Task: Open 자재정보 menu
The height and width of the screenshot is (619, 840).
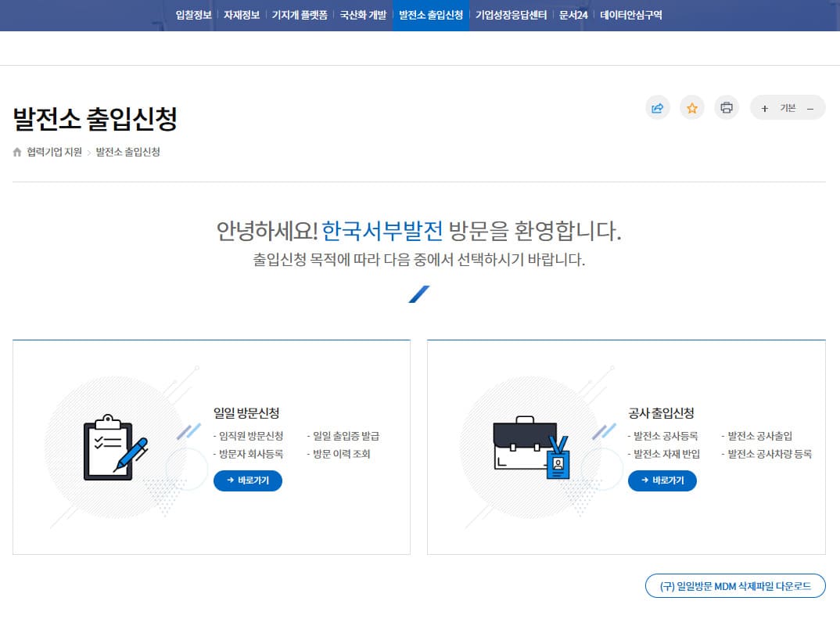Action: (242, 15)
